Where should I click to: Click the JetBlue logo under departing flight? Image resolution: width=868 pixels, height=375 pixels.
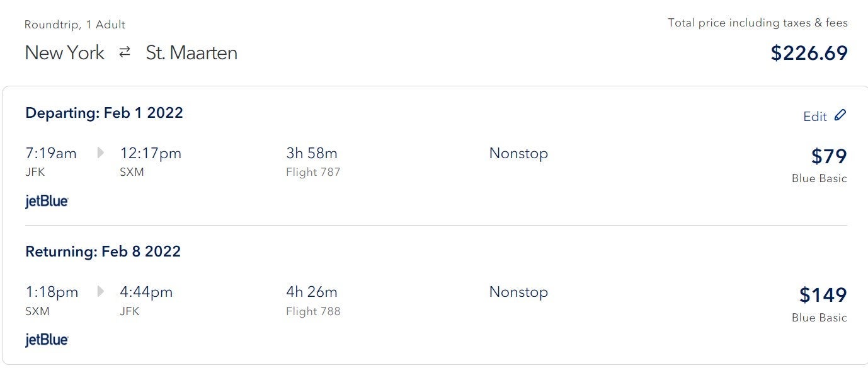[x=47, y=202]
